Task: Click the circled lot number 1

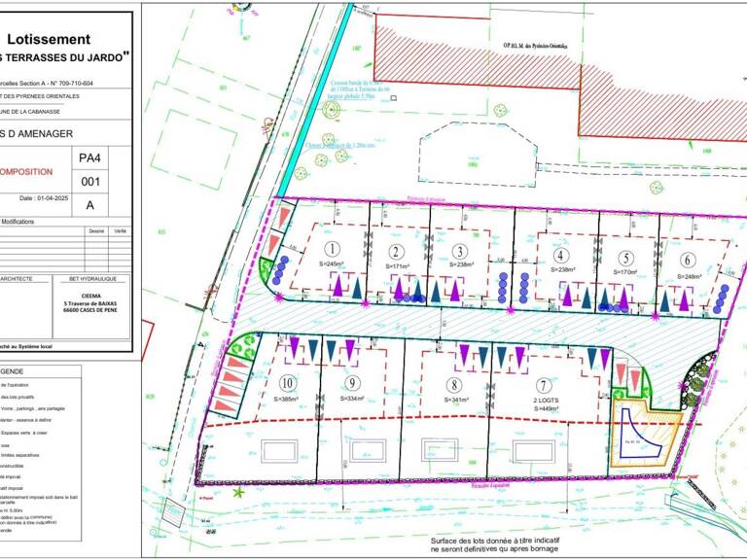Action: pos(332,249)
